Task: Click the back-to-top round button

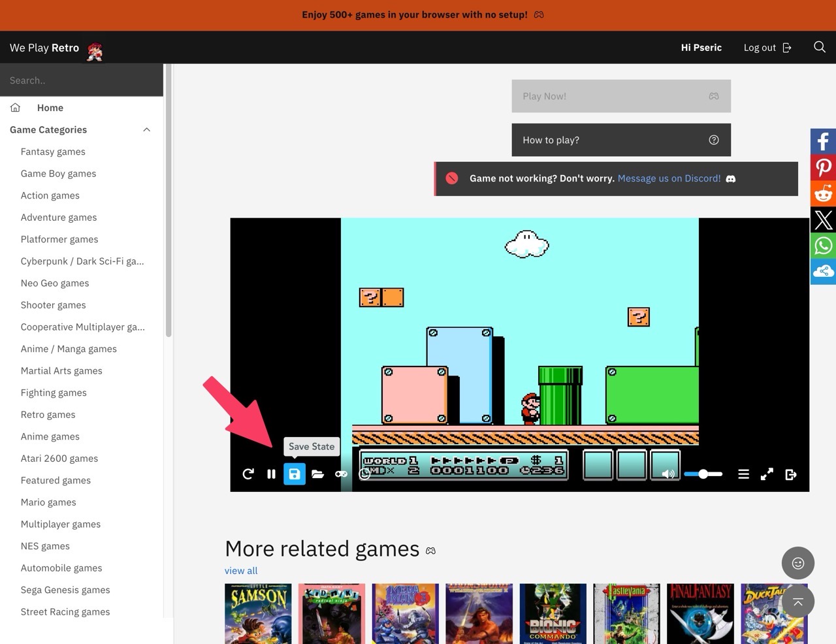Action: pyautogui.click(x=798, y=602)
